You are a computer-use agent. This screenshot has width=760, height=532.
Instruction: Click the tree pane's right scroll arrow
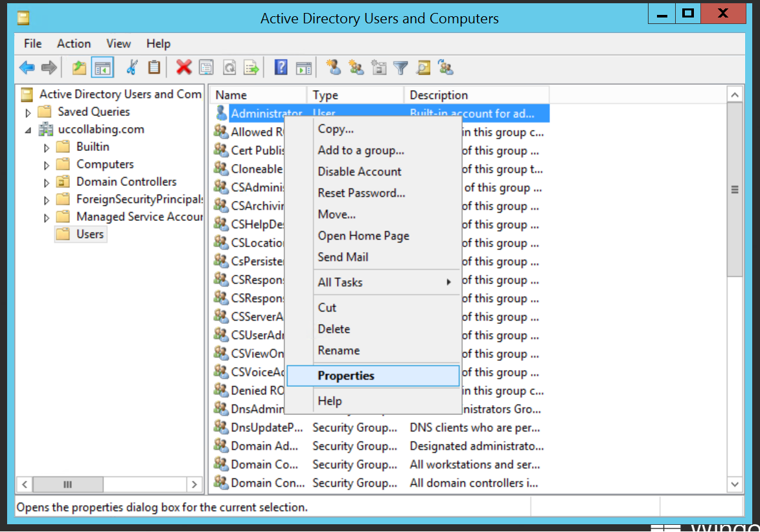(194, 484)
